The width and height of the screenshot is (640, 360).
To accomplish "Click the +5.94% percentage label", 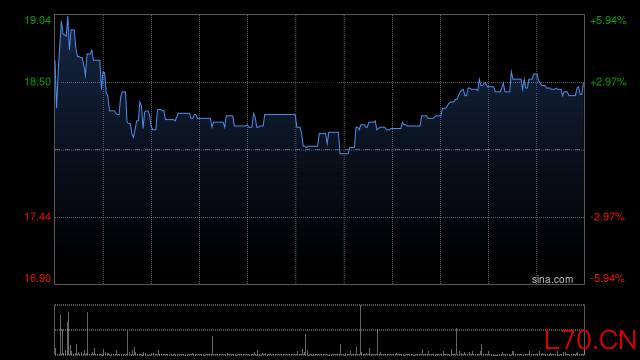I will coord(608,20).
